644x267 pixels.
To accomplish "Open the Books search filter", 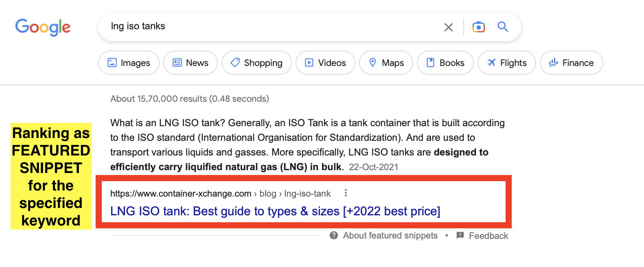I will pyautogui.click(x=445, y=63).
